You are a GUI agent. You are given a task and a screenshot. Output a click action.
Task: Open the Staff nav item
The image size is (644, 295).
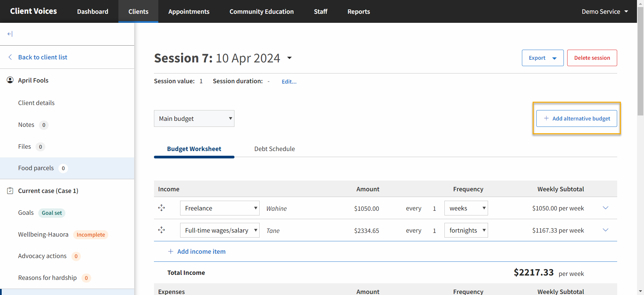(x=321, y=11)
